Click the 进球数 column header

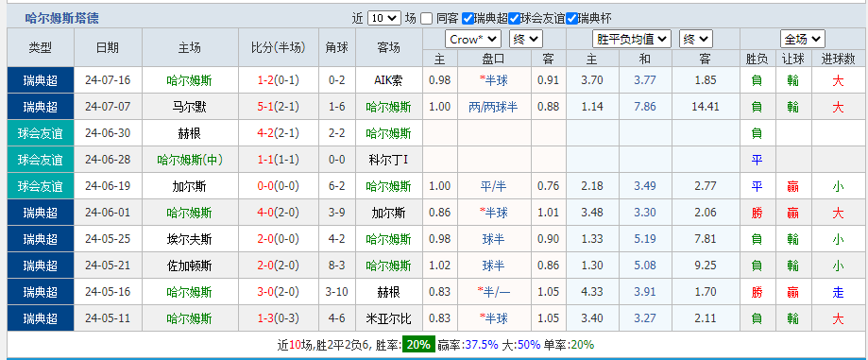click(838, 59)
